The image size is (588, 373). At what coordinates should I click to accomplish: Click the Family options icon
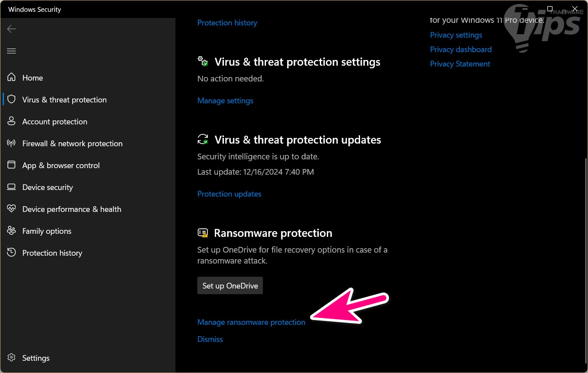coord(11,231)
